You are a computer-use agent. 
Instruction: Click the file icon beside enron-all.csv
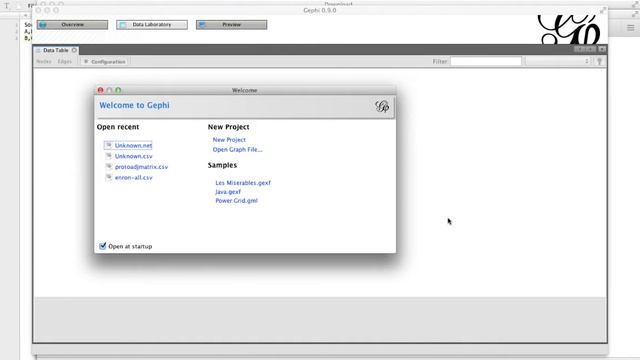coord(109,177)
